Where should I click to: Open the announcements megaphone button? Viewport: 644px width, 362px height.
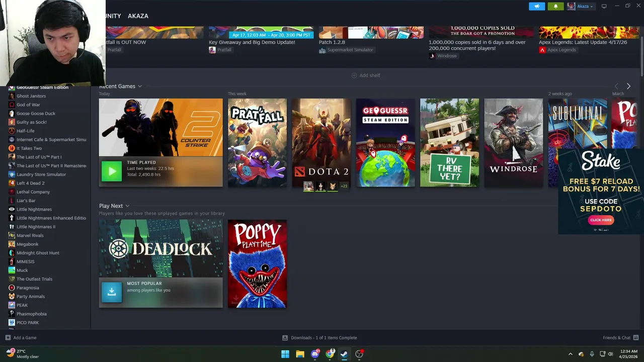click(537, 6)
